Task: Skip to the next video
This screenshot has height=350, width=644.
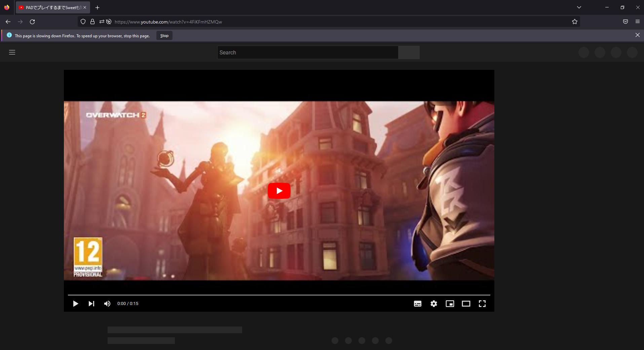Action: pos(91,304)
